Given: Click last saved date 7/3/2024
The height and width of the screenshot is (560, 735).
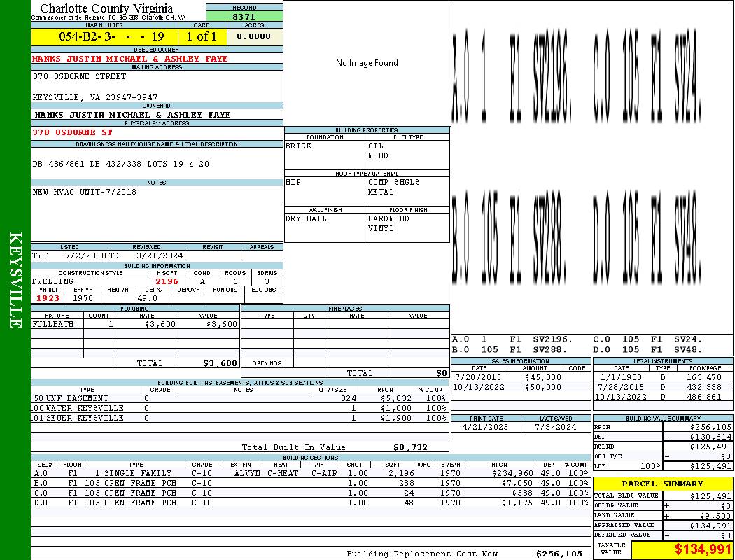Looking at the screenshot, I should [x=556, y=428].
